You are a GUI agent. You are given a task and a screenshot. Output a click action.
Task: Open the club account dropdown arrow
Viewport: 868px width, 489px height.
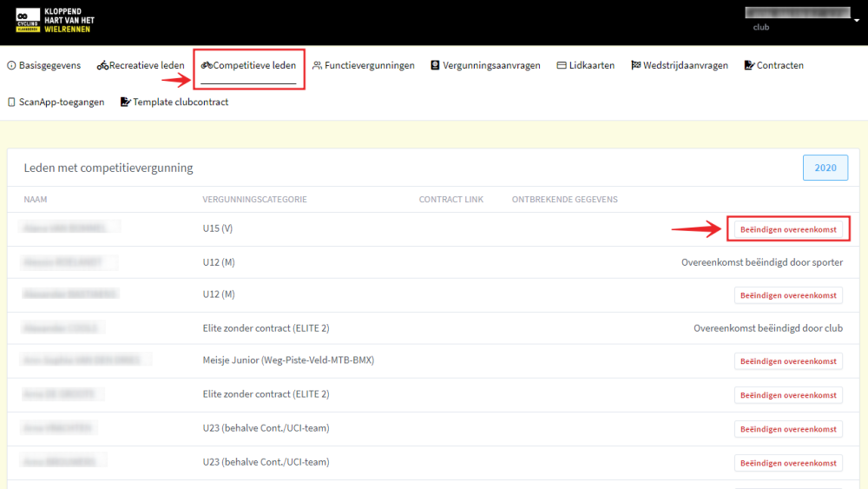(x=857, y=21)
